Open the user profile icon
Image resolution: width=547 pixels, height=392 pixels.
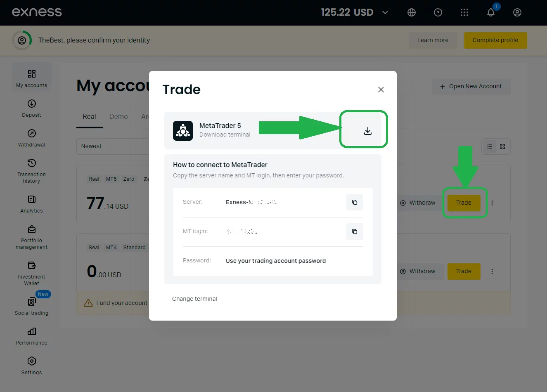517,12
